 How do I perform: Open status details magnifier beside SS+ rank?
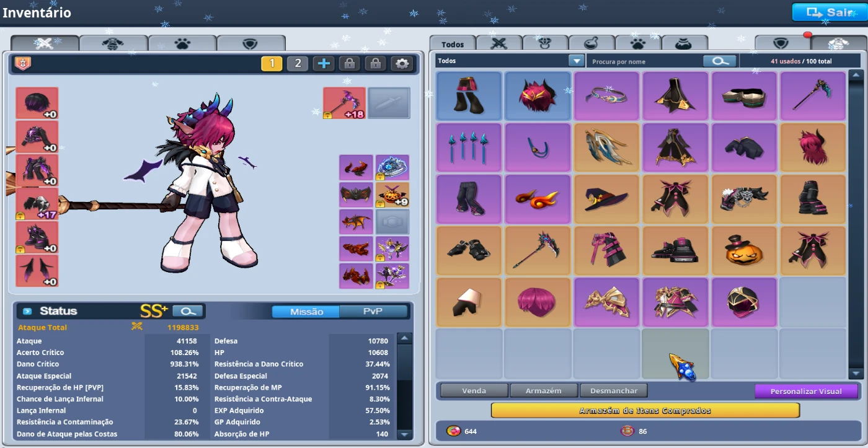point(188,311)
